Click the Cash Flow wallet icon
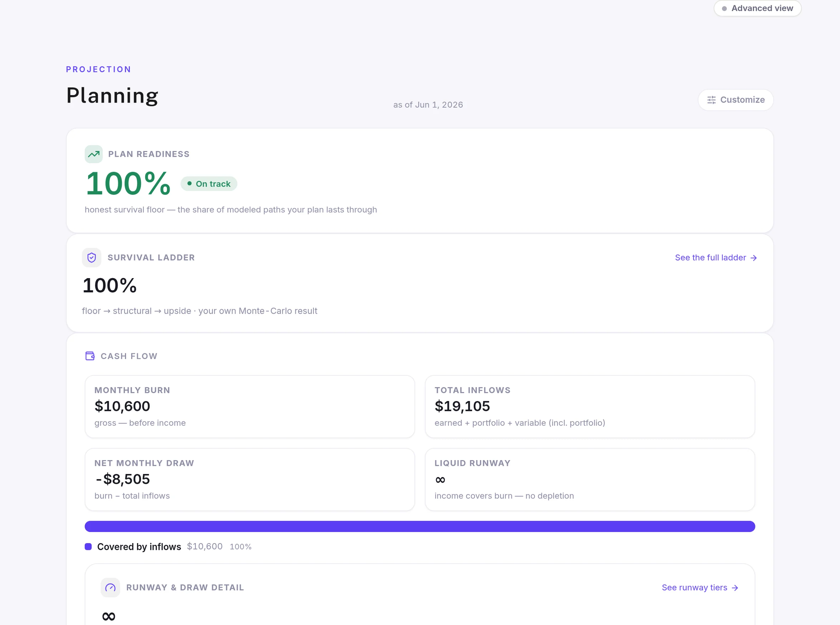Image resolution: width=840 pixels, height=625 pixels. (x=90, y=356)
